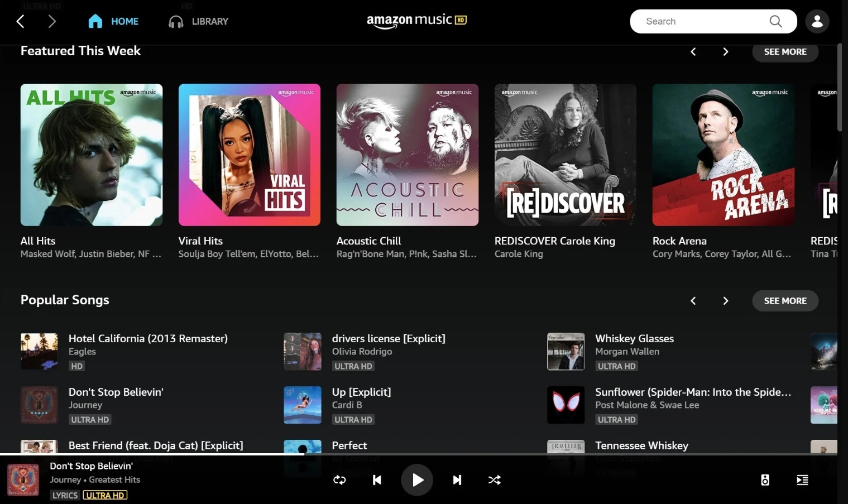This screenshot has height=504, width=848.
Task: Click the All Hits title
Action: pyautogui.click(x=38, y=241)
